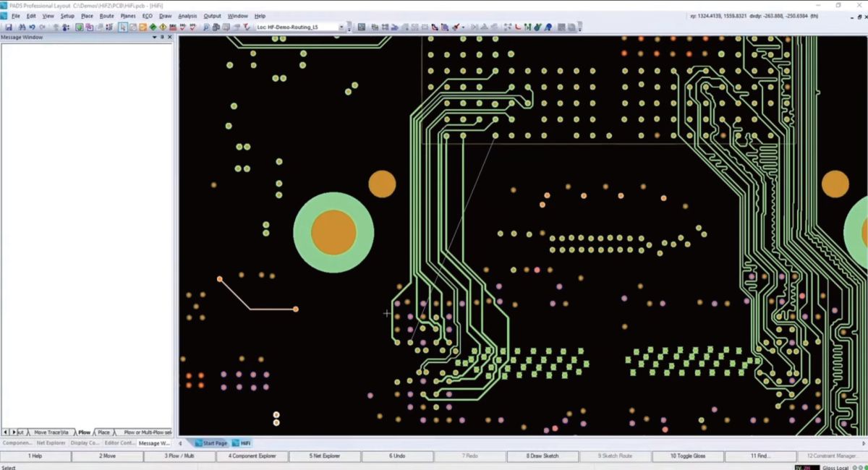
Task: Click the red paintbrush toolbar icon
Action: pyautogui.click(x=456, y=27)
